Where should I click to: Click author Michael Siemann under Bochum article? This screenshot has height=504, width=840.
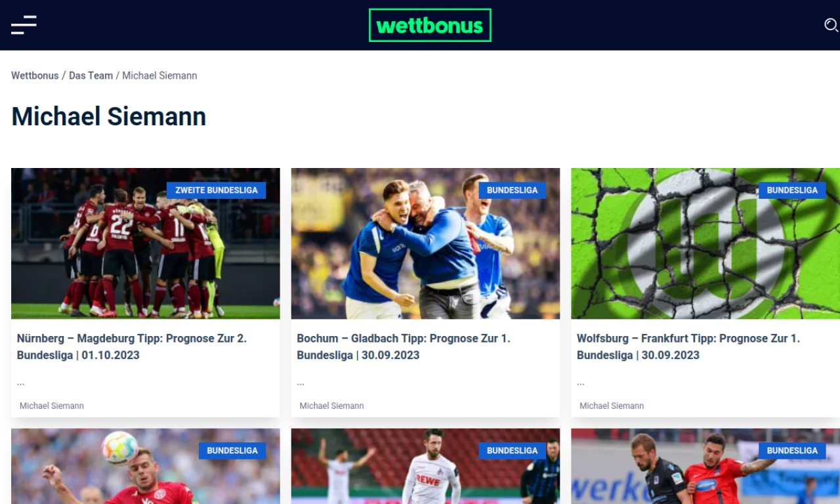(331, 406)
